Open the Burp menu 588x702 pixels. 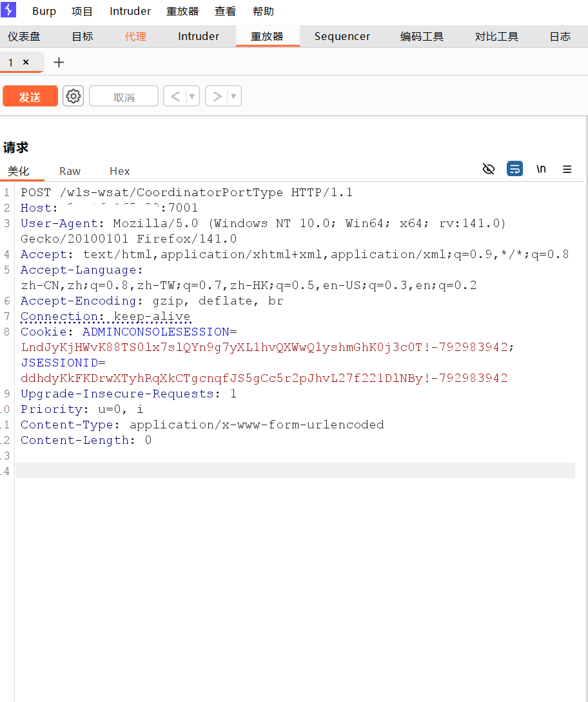(44, 11)
